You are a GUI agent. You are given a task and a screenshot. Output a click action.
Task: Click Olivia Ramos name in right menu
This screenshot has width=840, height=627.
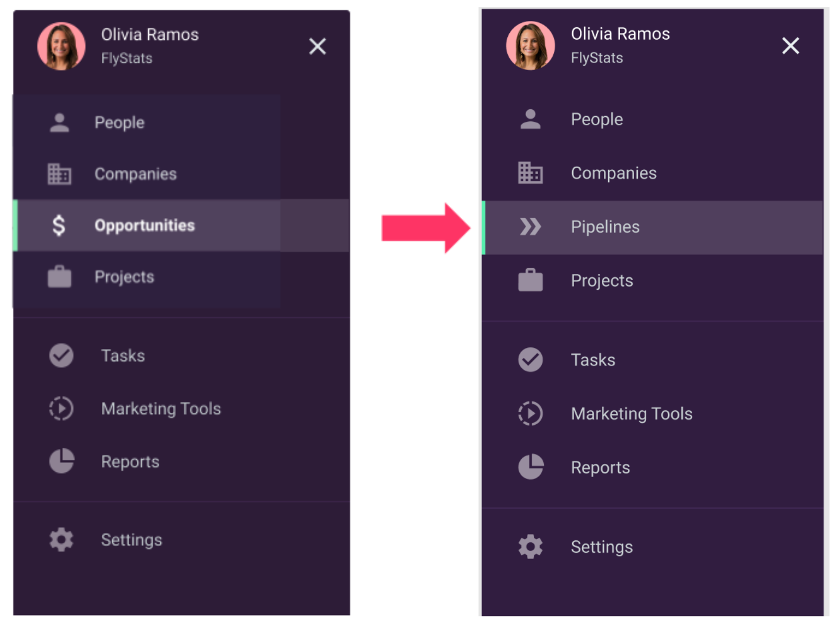620,34
